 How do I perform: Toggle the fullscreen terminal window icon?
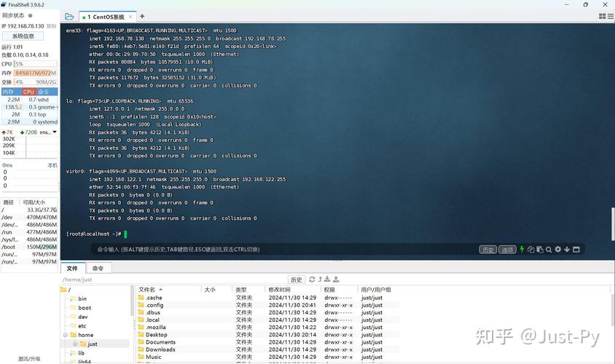coord(576,249)
